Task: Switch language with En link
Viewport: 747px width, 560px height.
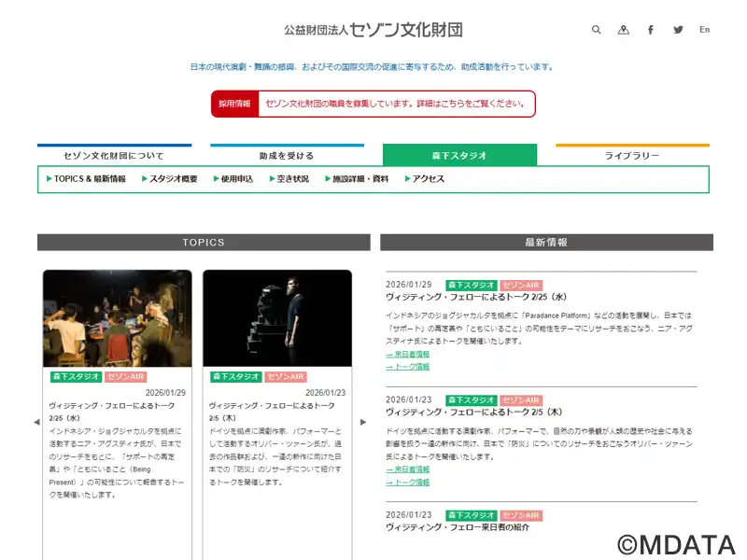Action: [705, 30]
